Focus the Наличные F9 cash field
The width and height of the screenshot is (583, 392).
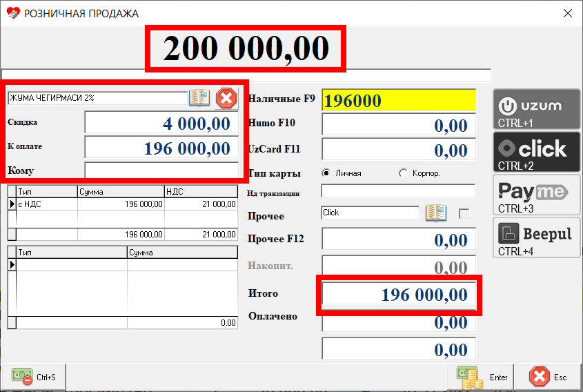pyautogui.click(x=399, y=101)
